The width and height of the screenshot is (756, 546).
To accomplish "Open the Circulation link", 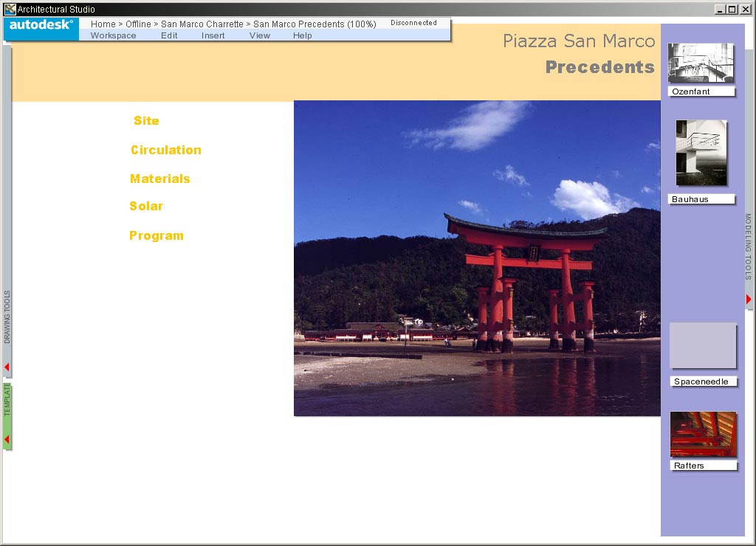I will point(166,150).
